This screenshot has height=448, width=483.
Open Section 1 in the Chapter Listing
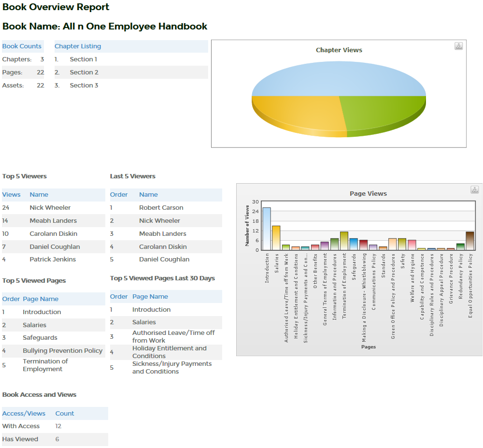pyautogui.click(x=84, y=59)
